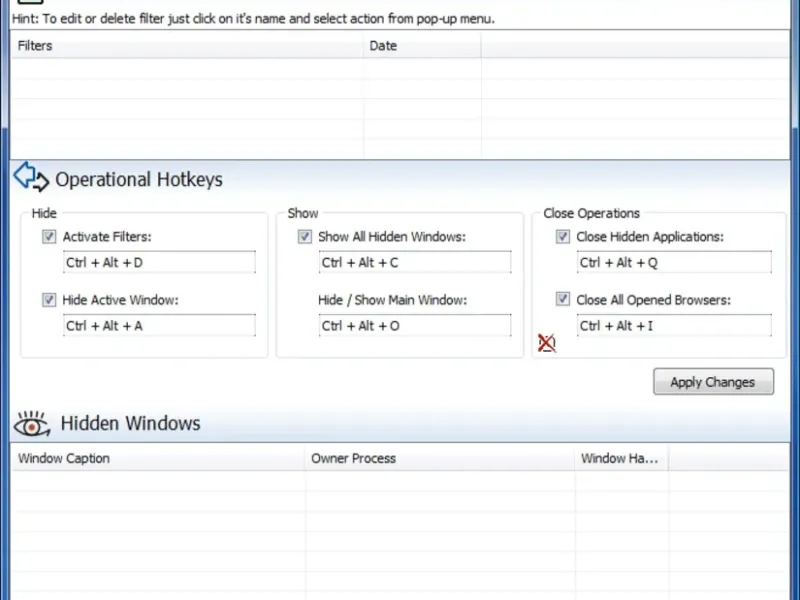800x600 pixels.
Task: Toggle the Hide Active Window checkbox
Action: (x=49, y=300)
